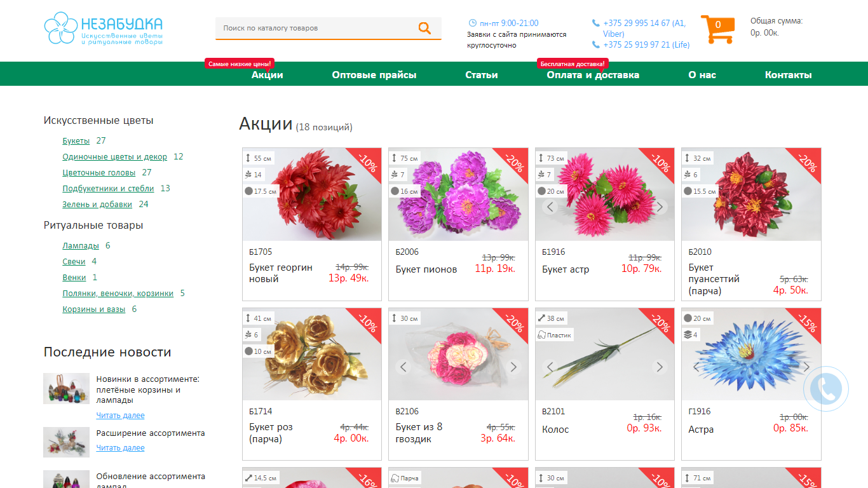Open the Акции menu item
The width and height of the screenshot is (868, 488).
tap(268, 75)
